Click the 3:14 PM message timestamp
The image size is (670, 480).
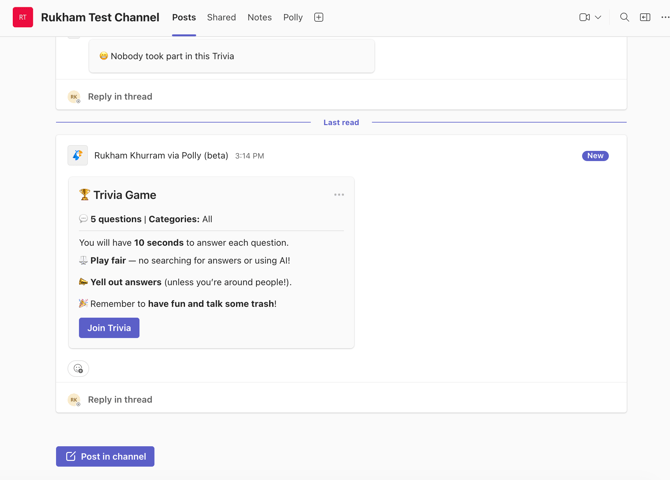(249, 156)
